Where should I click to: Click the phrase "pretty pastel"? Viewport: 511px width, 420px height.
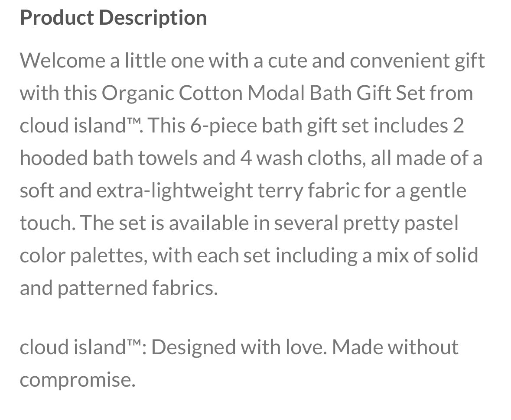pos(400,223)
